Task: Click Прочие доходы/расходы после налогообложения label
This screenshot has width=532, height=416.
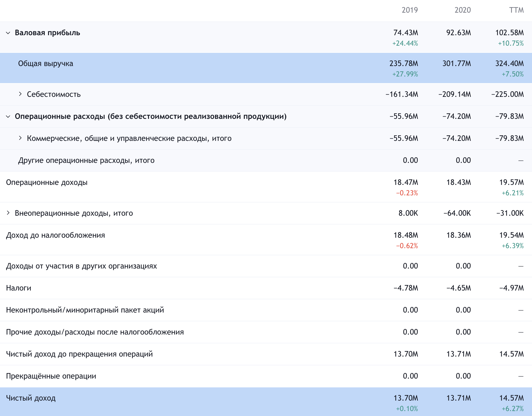Action: tap(95, 332)
